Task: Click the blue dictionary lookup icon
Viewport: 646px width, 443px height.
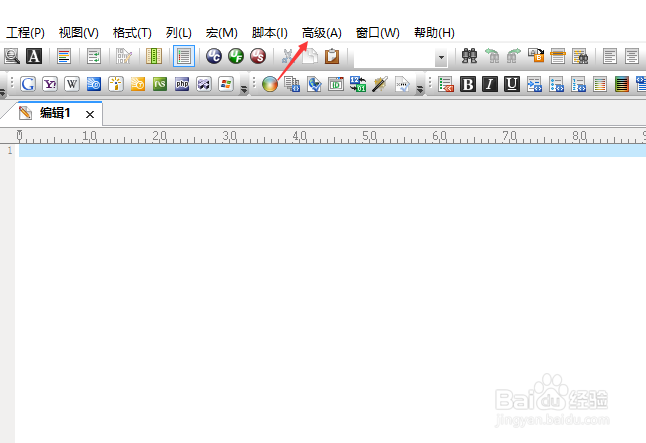Action: click(x=94, y=84)
